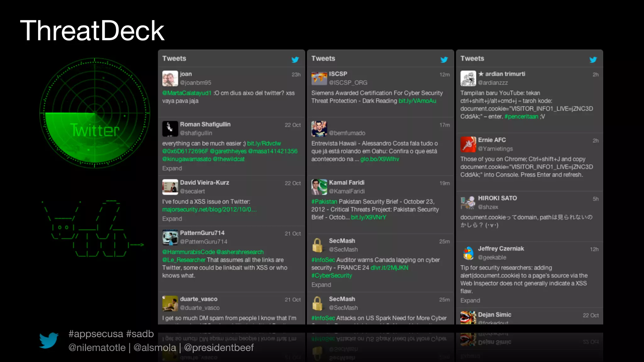644x362 pixels.
Task: Click the @ardianzzz handle
Action: point(493,83)
